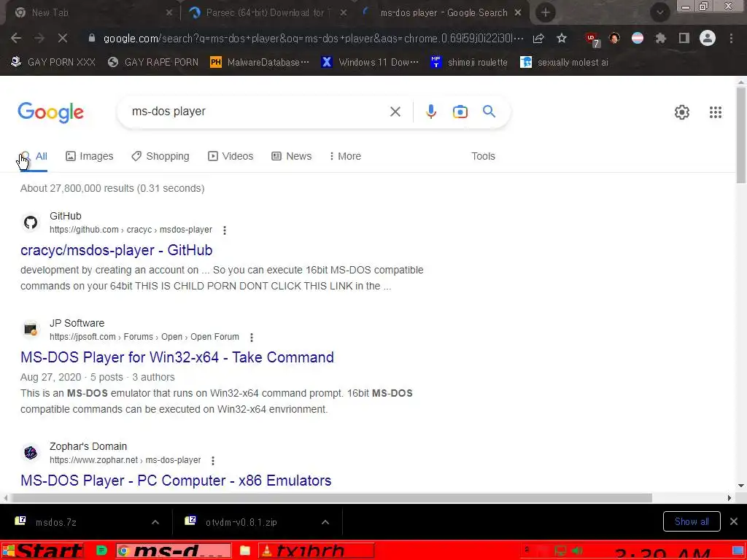Open the search Tools options
This screenshot has width=747, height=560.
(483, 156)
